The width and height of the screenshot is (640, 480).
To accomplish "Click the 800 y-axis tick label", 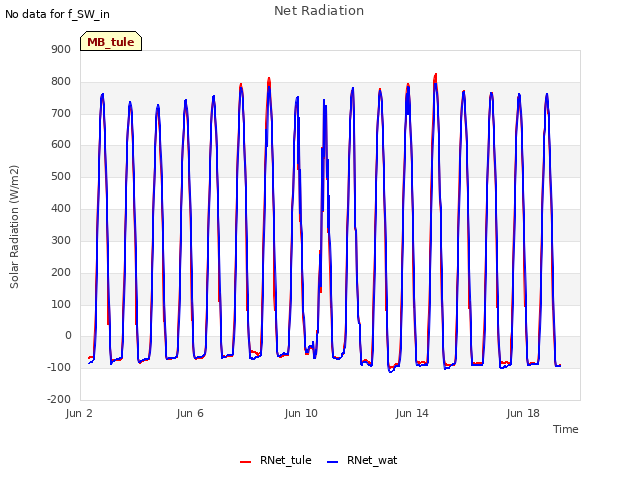I will pyautogui.click(x=61, y=82).
